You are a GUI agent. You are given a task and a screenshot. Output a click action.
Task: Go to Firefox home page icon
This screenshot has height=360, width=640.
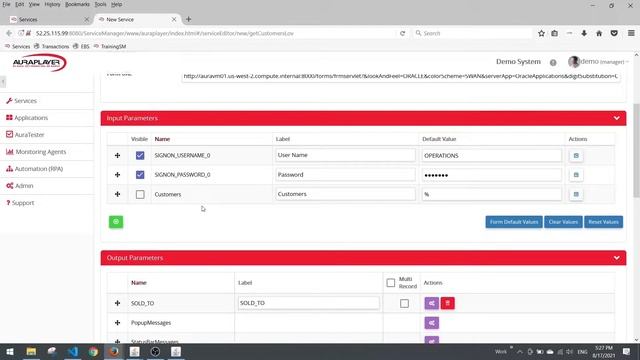pyautogui.click(x=599, y=33)
